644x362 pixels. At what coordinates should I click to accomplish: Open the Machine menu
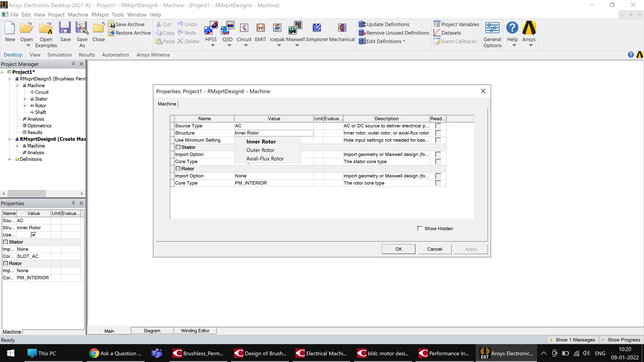tap(78, 15)
